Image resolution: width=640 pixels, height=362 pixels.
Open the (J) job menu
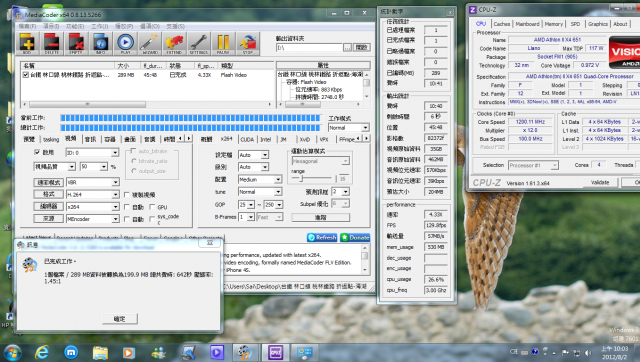pyautogui.click(x=100, y=26)
